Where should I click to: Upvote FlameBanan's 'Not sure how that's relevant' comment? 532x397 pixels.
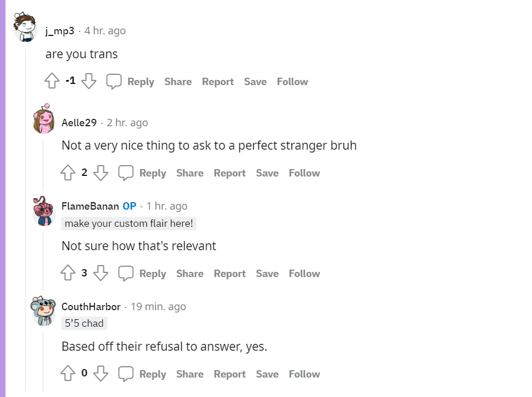click(68, 273)
